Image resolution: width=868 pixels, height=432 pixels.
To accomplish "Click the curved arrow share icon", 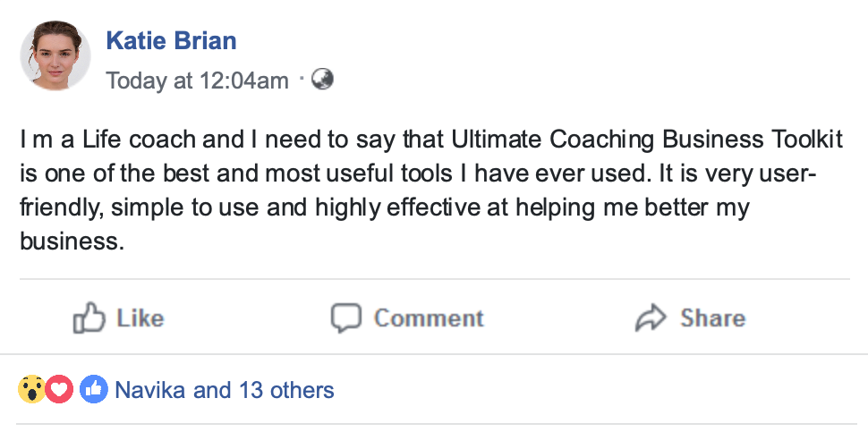I will 651,318.
